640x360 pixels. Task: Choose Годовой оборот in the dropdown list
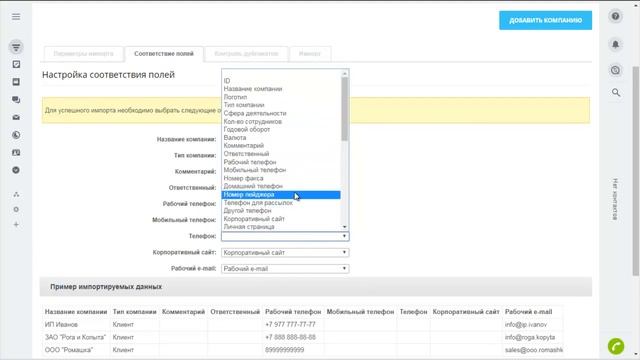281,129
